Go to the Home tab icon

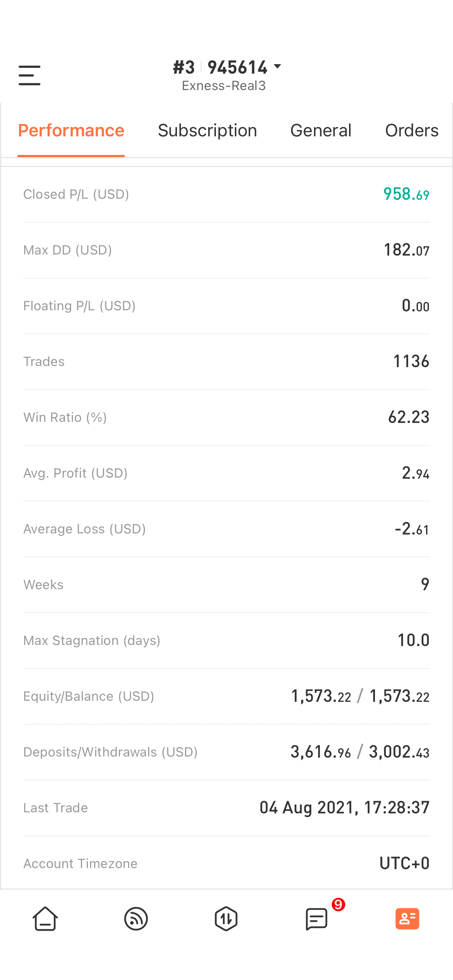(45, 918)
